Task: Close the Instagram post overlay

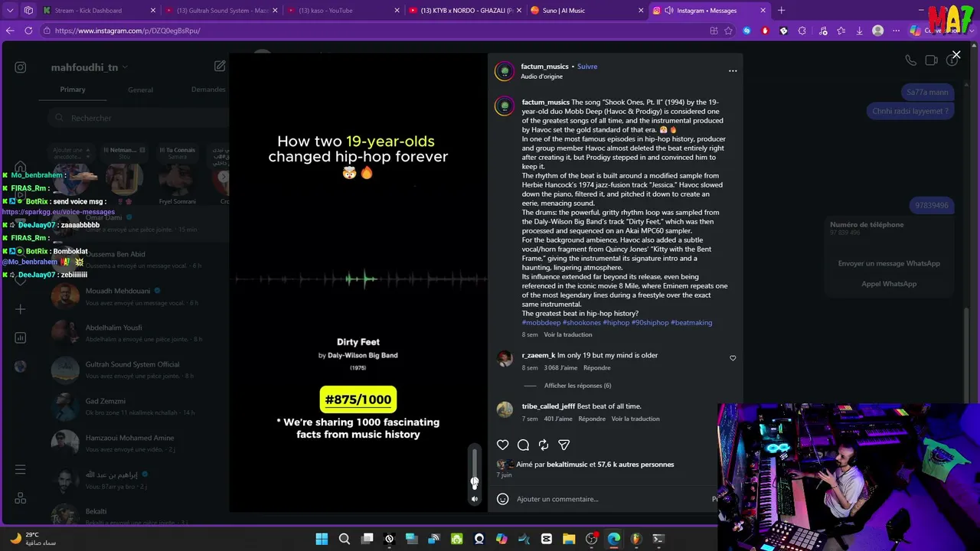Action: click(x=956, y=54)
